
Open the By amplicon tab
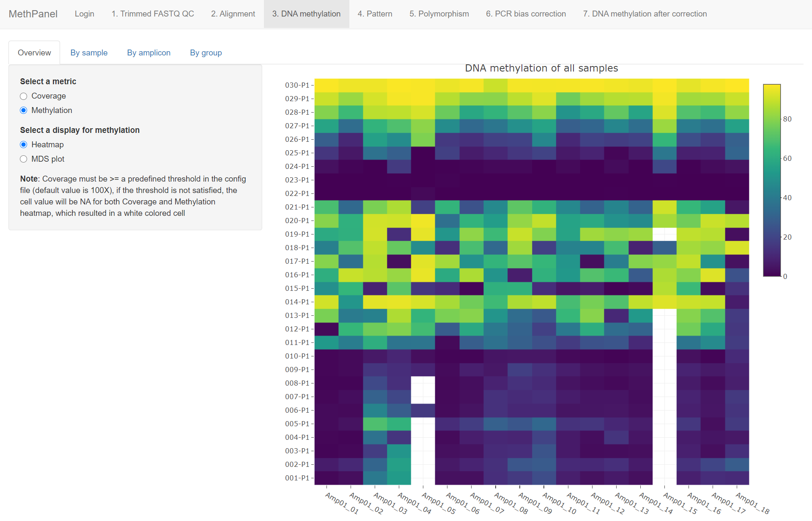[148, 53]
